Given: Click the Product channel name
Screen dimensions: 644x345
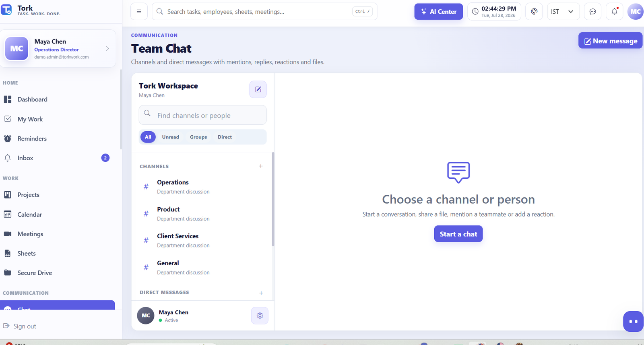Looking at the screenshot, I should tap(168, 209).
